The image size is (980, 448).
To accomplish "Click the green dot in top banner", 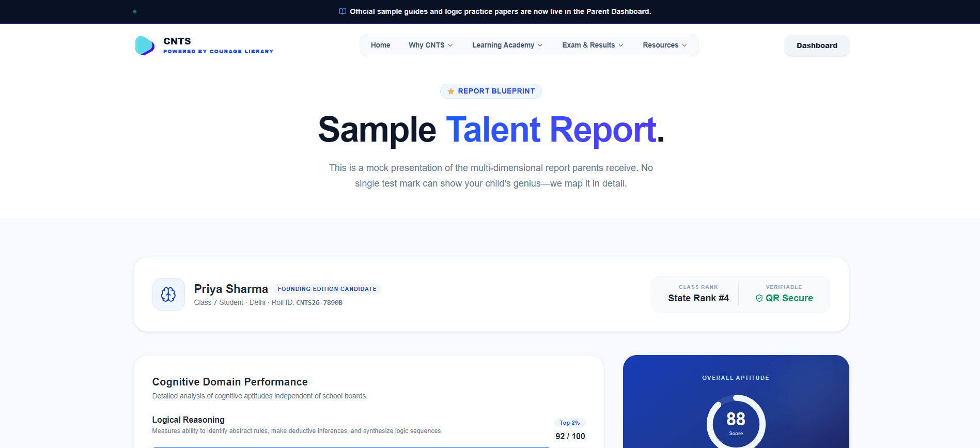I will coord(135,11).
